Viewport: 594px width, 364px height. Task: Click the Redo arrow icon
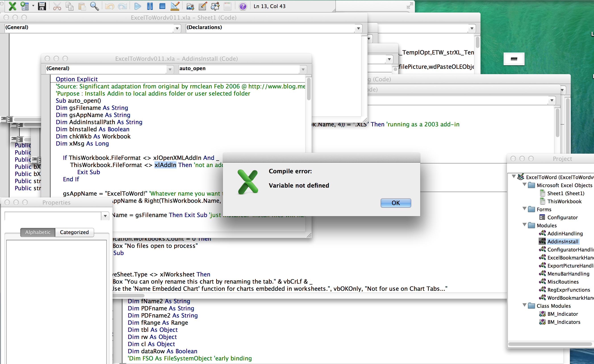click(122, 6)
